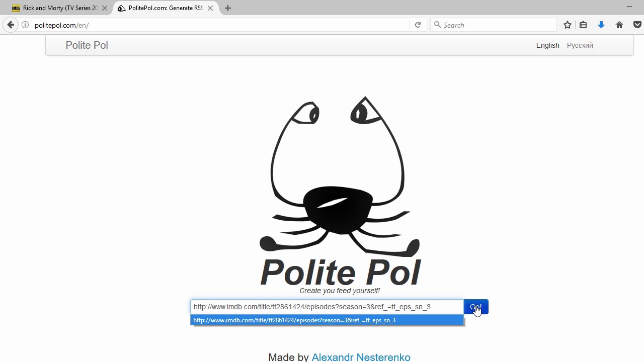This screenshot has height=362, width=644.
Task: Click the Polite Pol brand link in navbar
Action: [x=87, y=45]
